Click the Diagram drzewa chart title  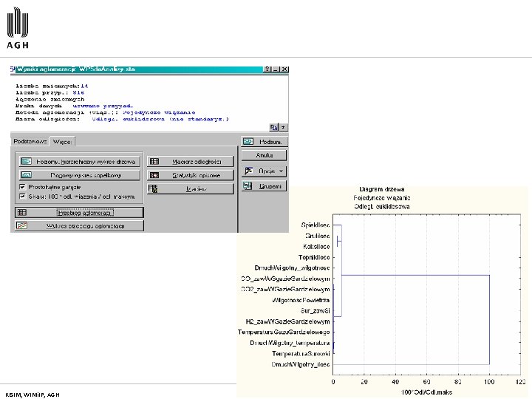pyautogui.click(x=382, y=189)
